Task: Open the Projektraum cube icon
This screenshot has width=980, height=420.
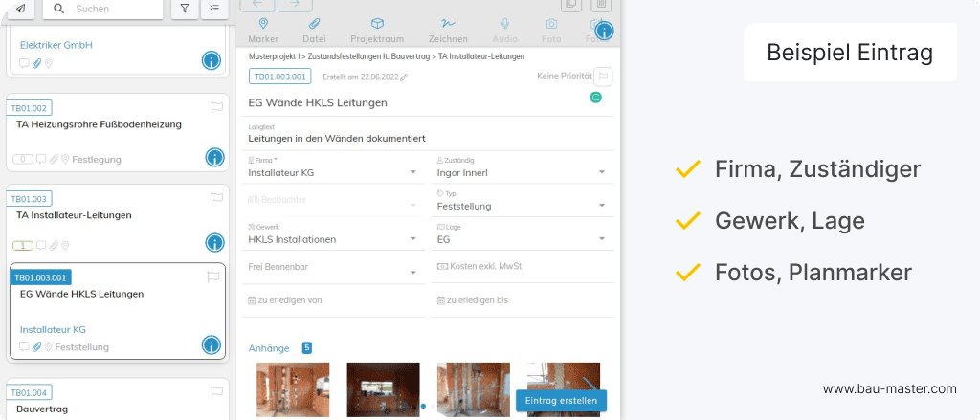Action: [x=377, y=30]
